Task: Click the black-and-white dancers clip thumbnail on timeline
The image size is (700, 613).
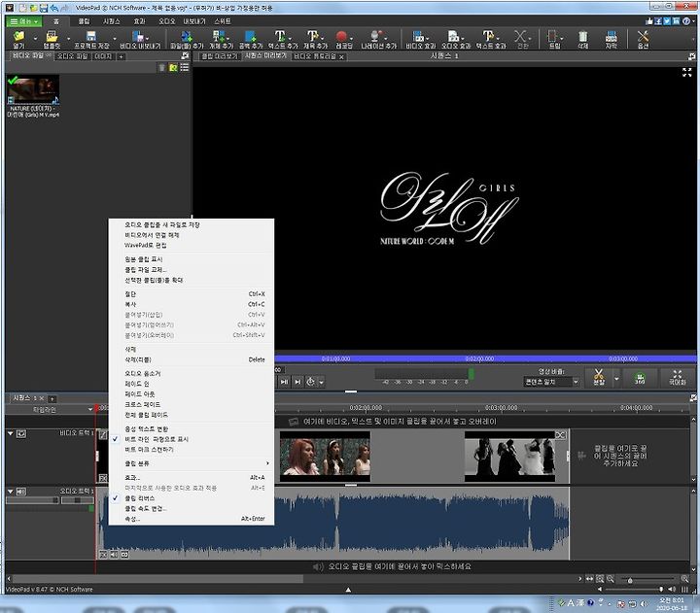Action: [509, 457]
